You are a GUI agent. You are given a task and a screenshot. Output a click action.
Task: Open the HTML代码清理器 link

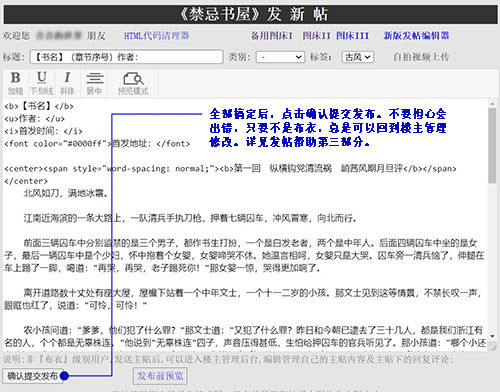156,36
